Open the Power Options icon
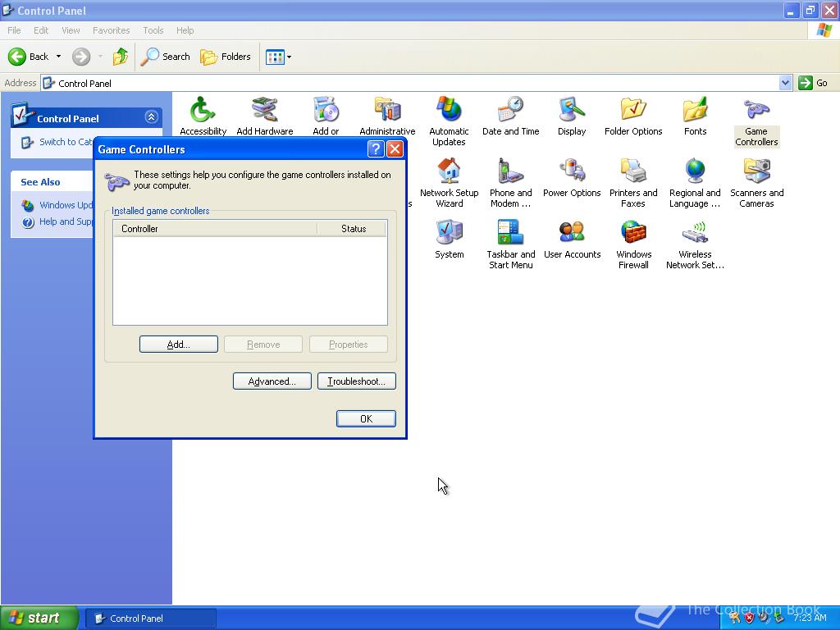The height and width of the screenshot is (630, 840). pos(572,178)
